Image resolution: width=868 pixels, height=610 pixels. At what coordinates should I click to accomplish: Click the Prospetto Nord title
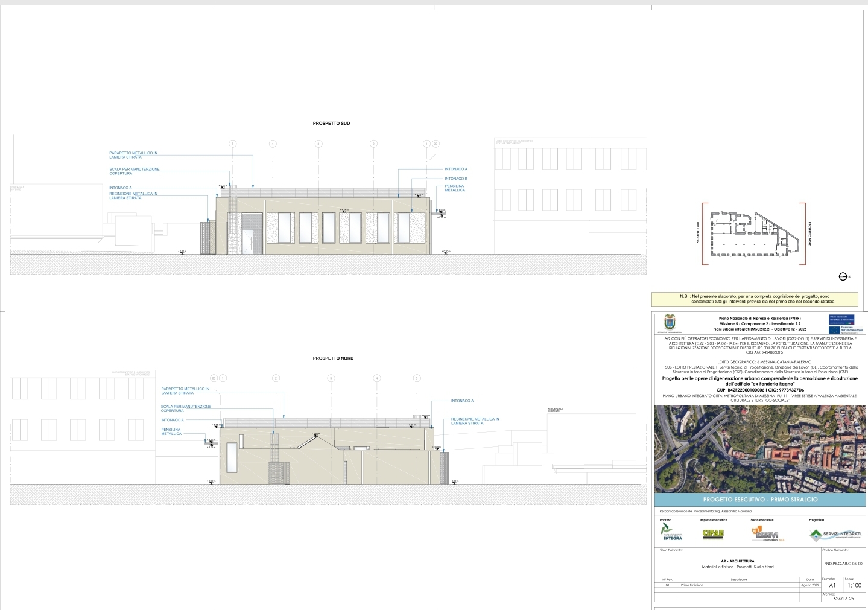[x=333, y=358]
